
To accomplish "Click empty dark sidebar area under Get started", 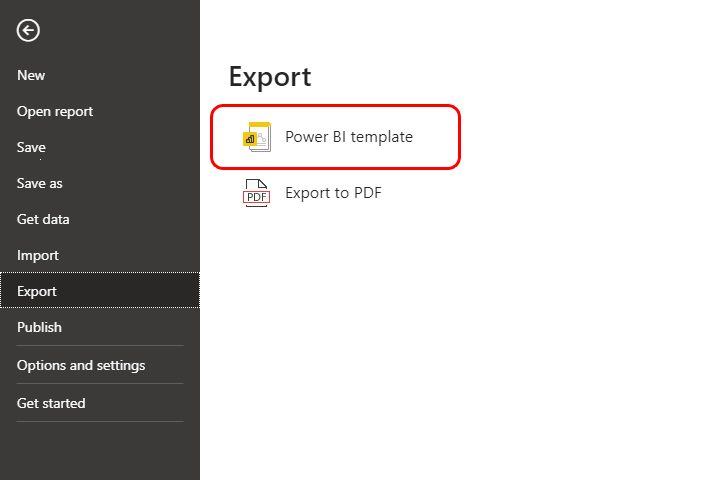I will [x=100, y=451].
